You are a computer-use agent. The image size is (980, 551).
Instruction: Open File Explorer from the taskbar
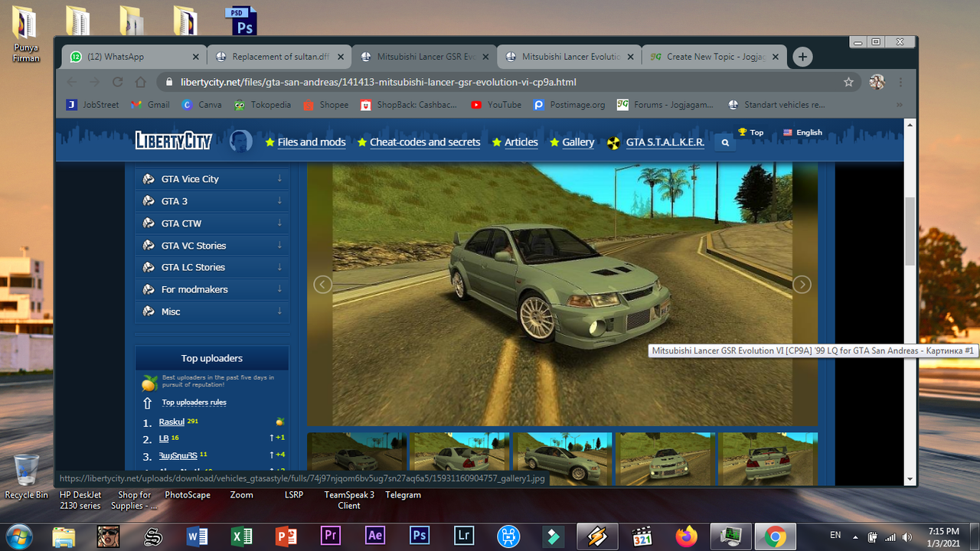click(x=64, y=536)
